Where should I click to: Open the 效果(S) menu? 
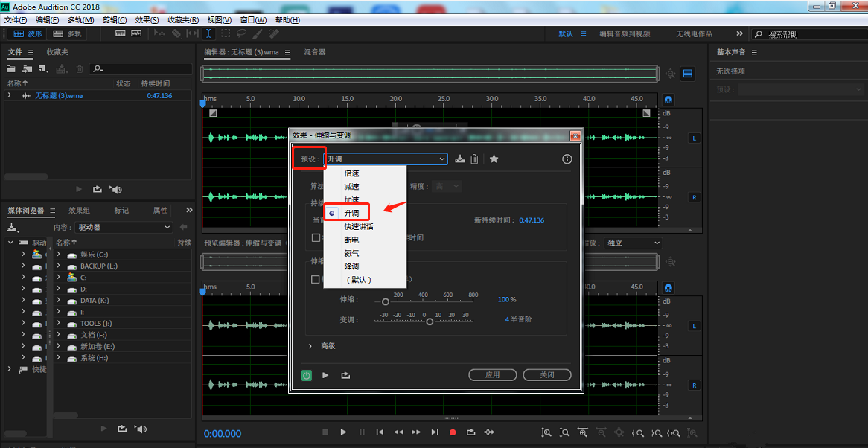click(147, 20)
